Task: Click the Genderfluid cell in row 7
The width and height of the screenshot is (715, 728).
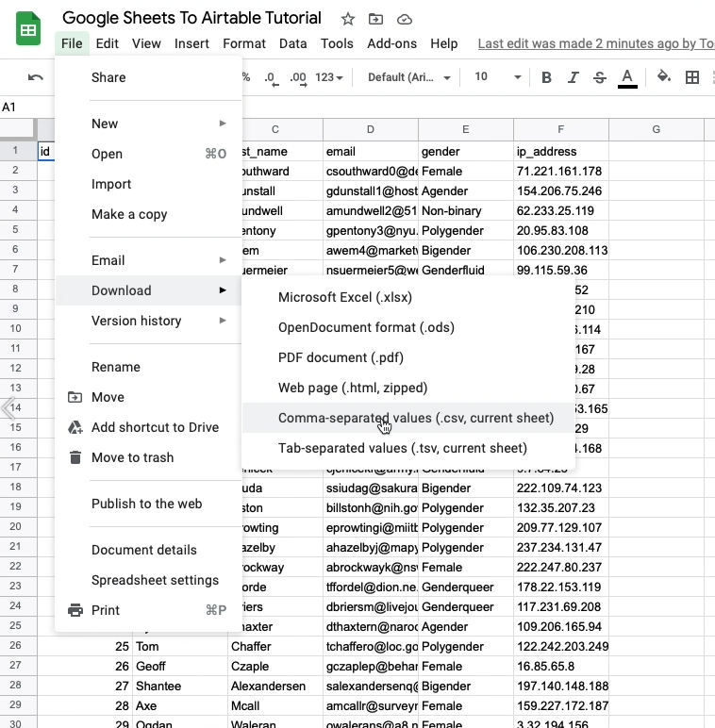Action: pos(466,270)
